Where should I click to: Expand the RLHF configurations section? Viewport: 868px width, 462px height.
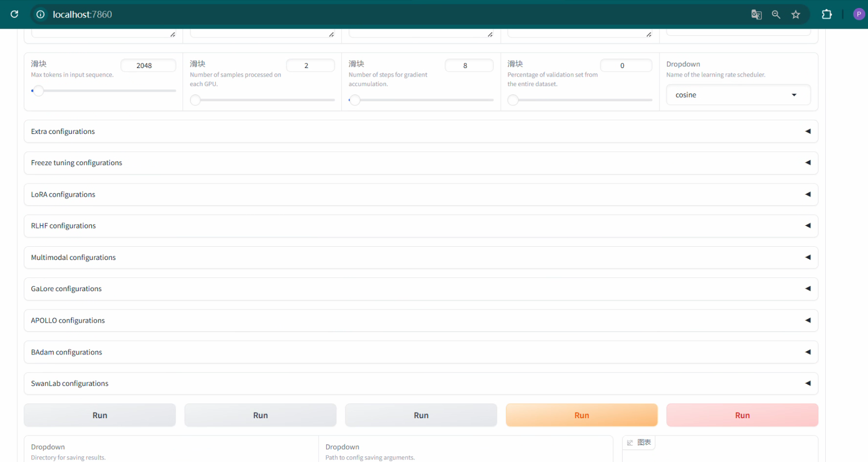pyautogui.click(x=421, y=226)
